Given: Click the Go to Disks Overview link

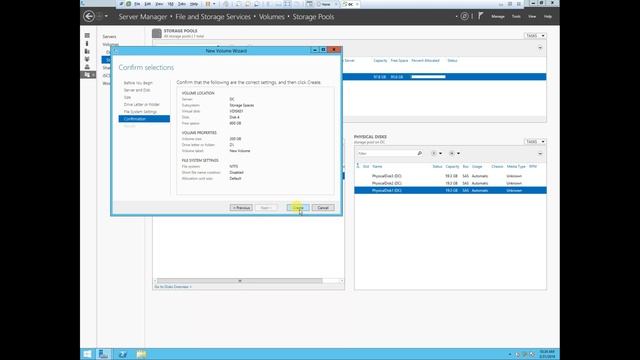Looking at the screenshot, I should click(173, 287).
